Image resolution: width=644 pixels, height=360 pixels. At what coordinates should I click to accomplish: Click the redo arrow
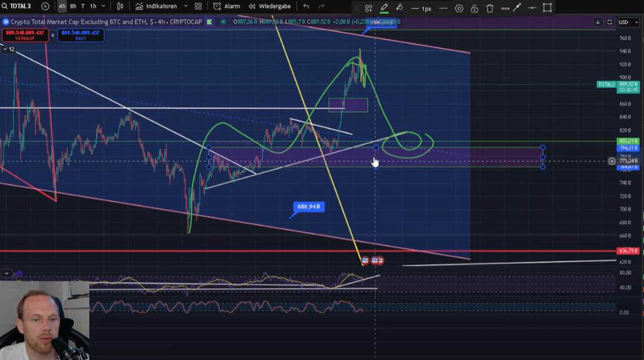[322, 6]
